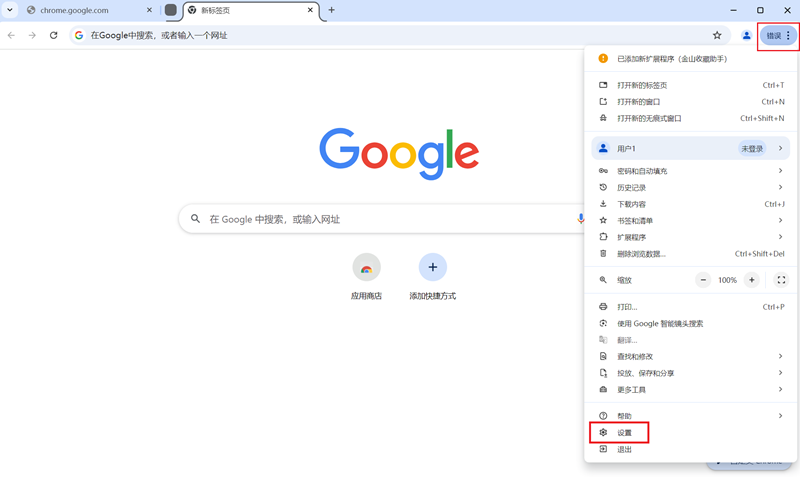
Task: Click the lens icon beside 智能镜头搜索
Action: point(603,323)
